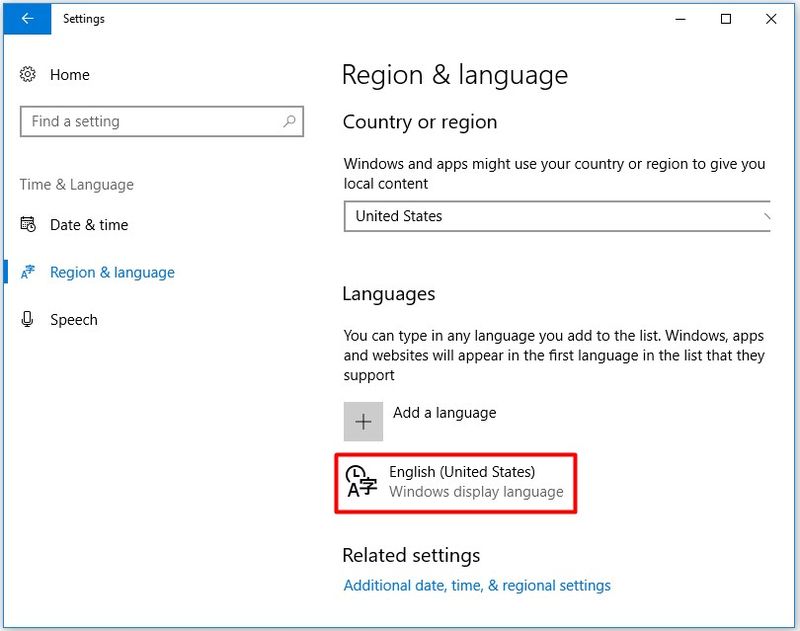
Task: Click Windows display language subtitle
Action: click(476, 492)
